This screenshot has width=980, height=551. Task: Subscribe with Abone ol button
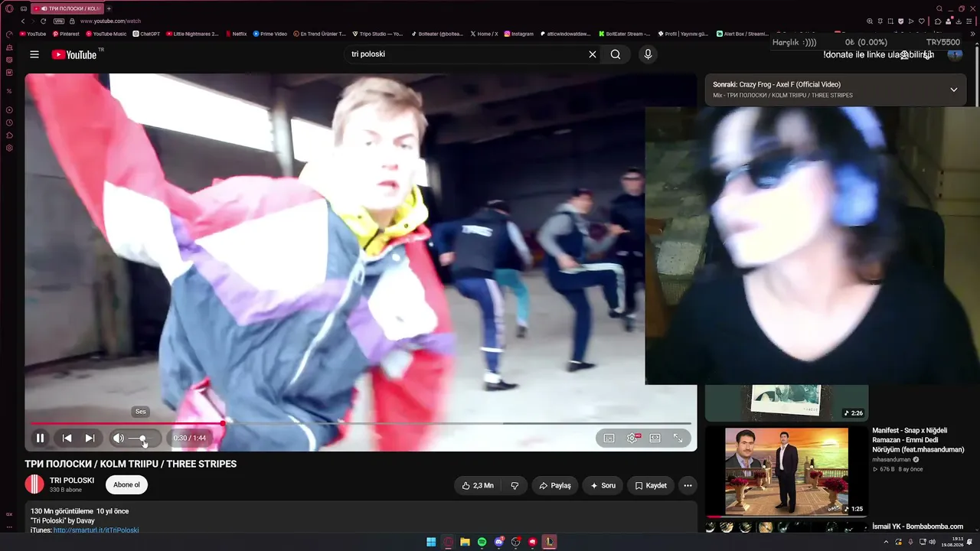(x=126, y=485)
